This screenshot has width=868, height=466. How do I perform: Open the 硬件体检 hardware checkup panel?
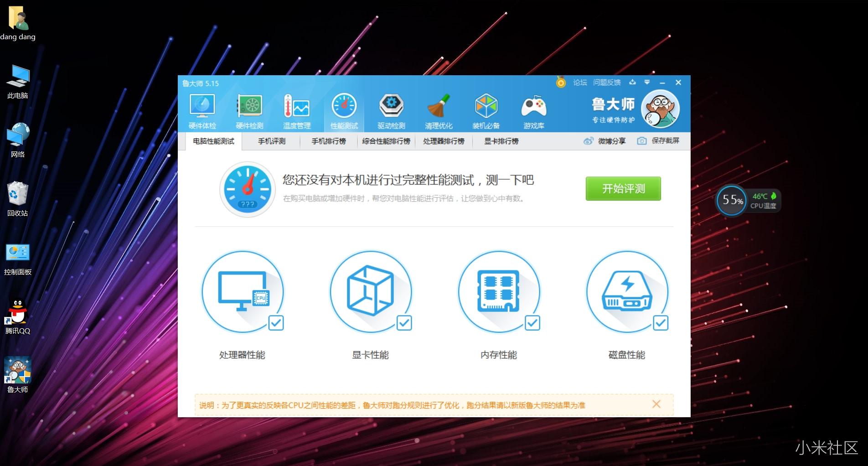[201, 109]
